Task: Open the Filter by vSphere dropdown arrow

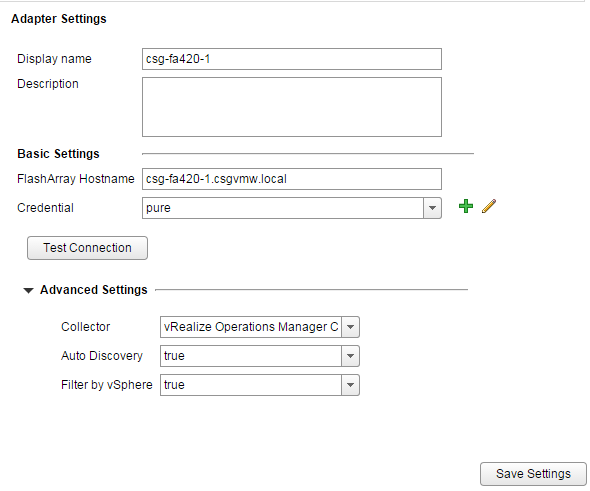Action: point(350,385)
